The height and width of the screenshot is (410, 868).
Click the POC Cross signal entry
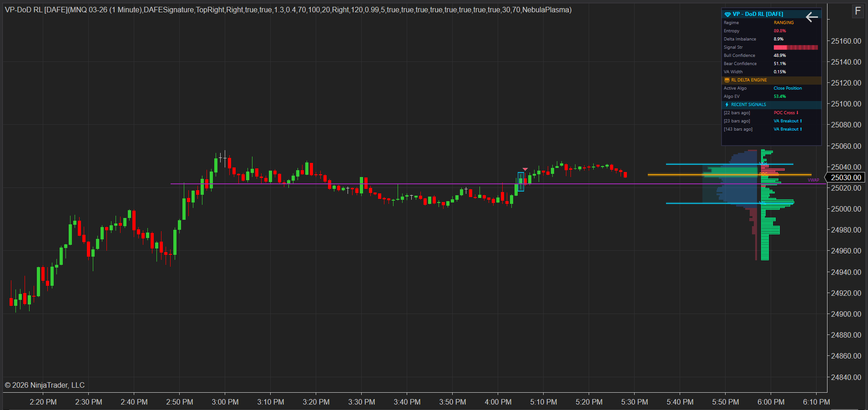(786, 113)
